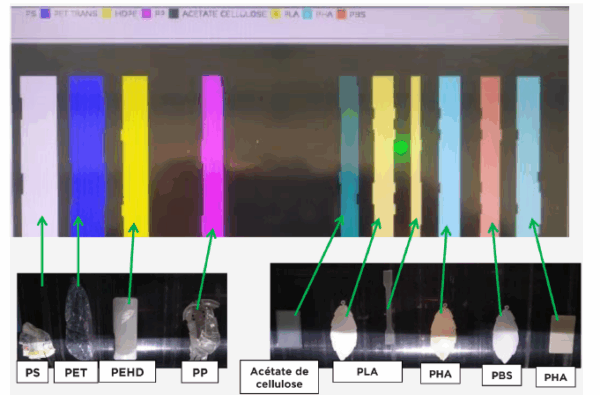Click the teal cellulose acetate detection band
Viewport: 600px width, 395px height.
(x=349, y=156)
